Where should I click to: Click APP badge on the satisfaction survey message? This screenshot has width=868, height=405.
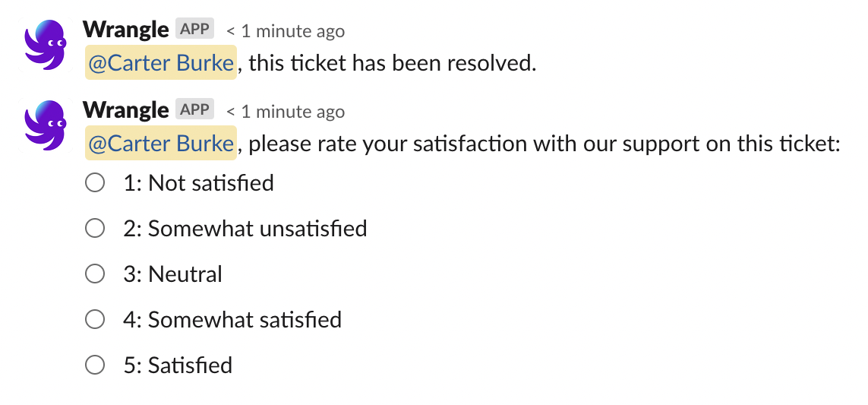coord(195,110)
